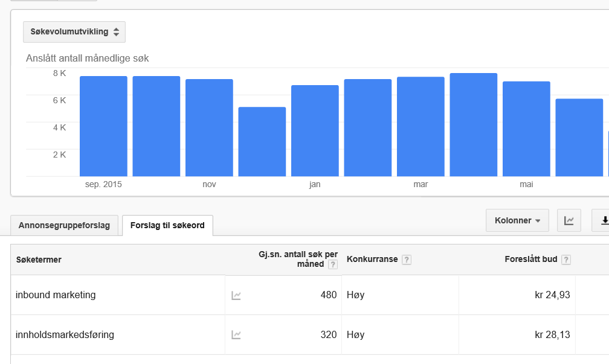609x364 pixels.
Task: Click the kr 28,13 suggested bid
Action: 552,334
